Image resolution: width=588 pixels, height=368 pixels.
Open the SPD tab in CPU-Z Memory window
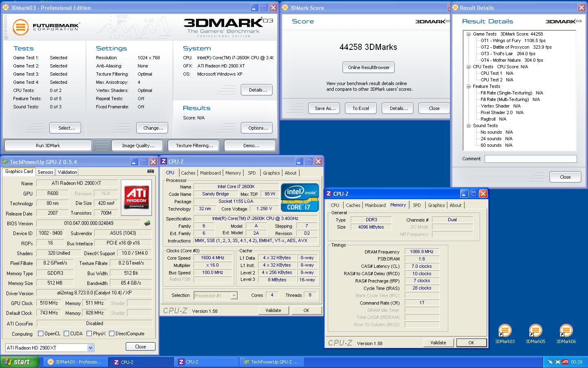pyautogui.click(x=416, y=205)
